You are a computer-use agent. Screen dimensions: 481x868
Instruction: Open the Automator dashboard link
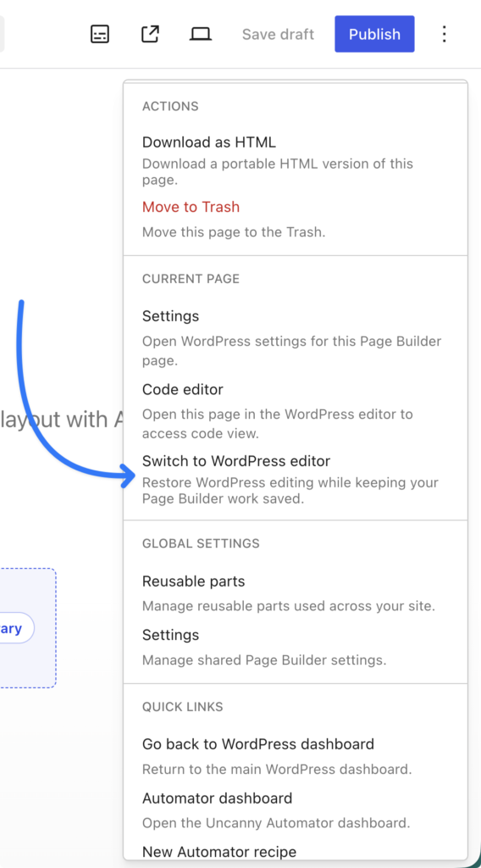(x=218, y=798)
